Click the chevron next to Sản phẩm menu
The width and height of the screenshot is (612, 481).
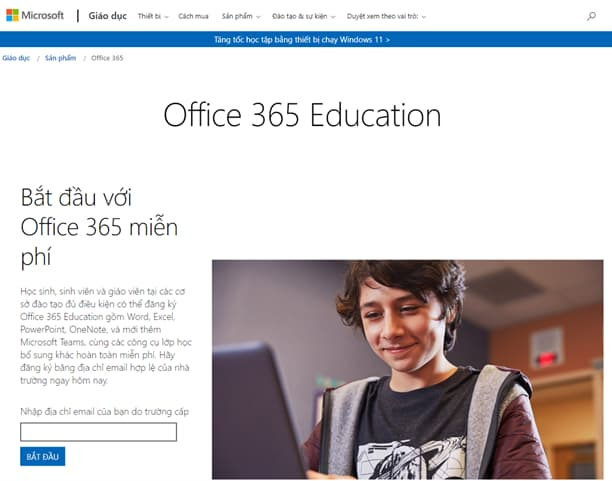pos(258,17)
